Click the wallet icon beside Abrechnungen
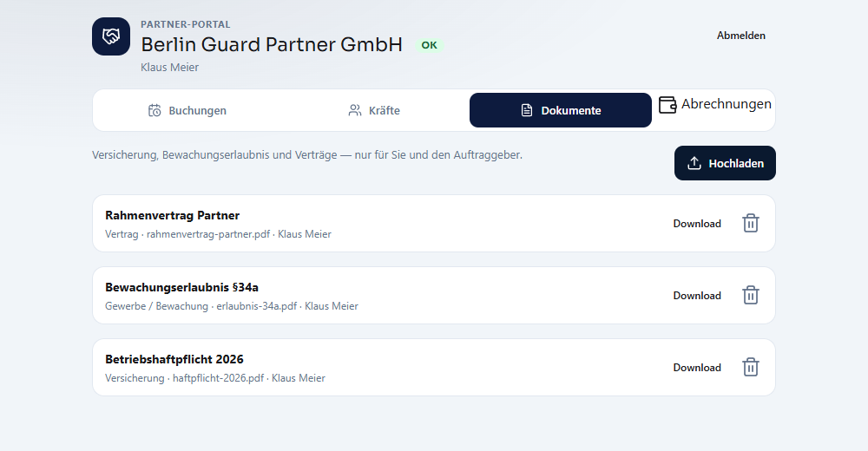 667,105
